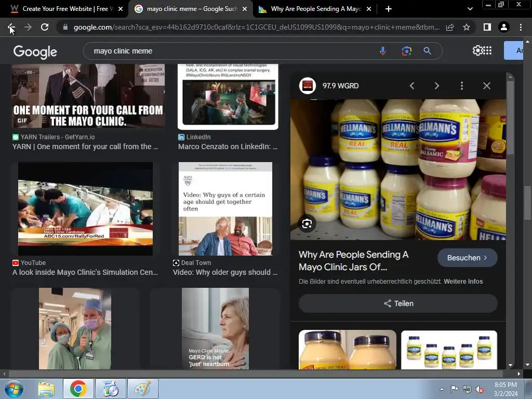This screenshot has width=532, height=399.
Task: Reload the current page
Action: click(45, 27)
